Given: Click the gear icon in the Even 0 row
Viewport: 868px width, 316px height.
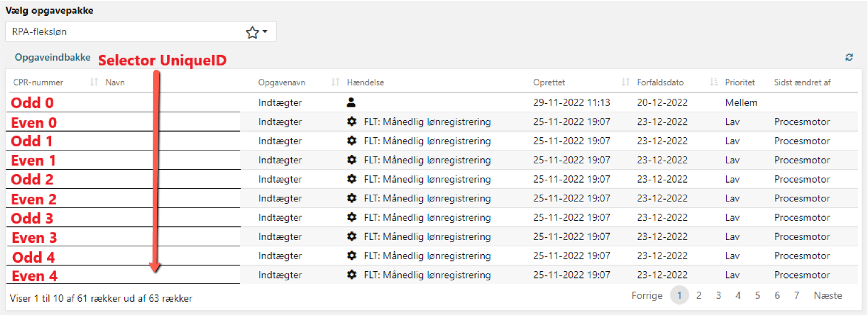Looking at the screenshot, I should point(351,121).
